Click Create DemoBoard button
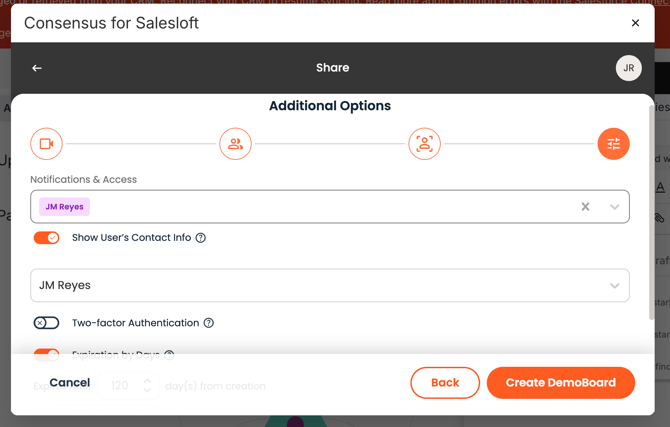Viewport: 670px width, 427px height. click(x=561, y=383)
